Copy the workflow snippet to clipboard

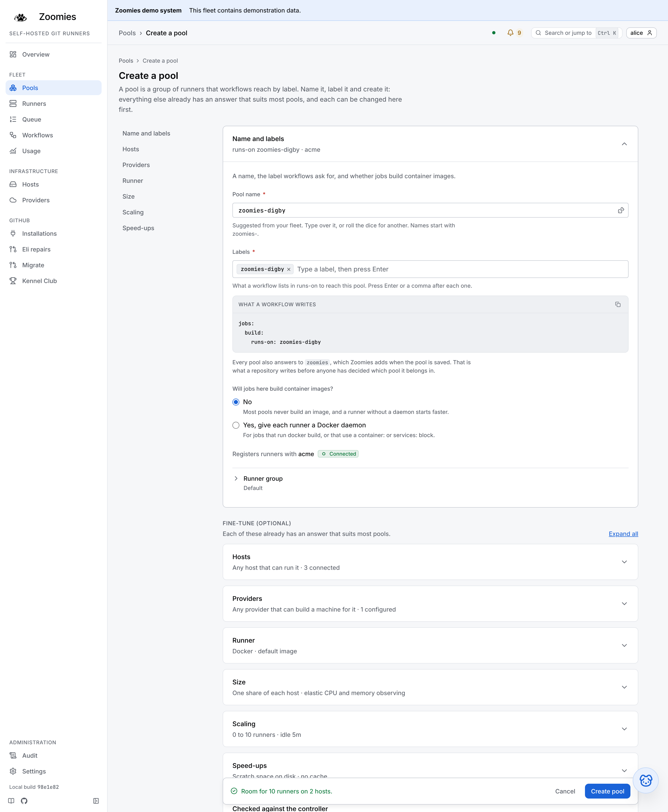pyautogui.click(x=618, y=304)
